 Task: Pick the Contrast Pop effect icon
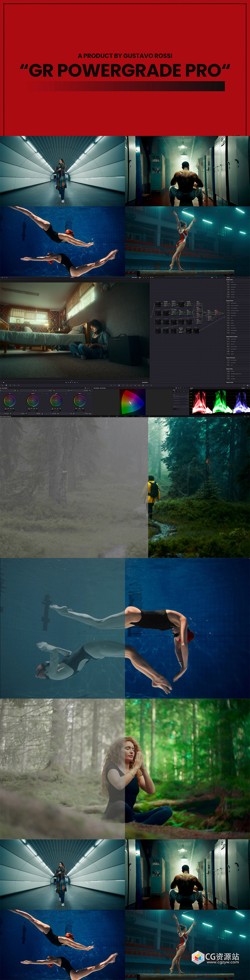pos(228,316)
